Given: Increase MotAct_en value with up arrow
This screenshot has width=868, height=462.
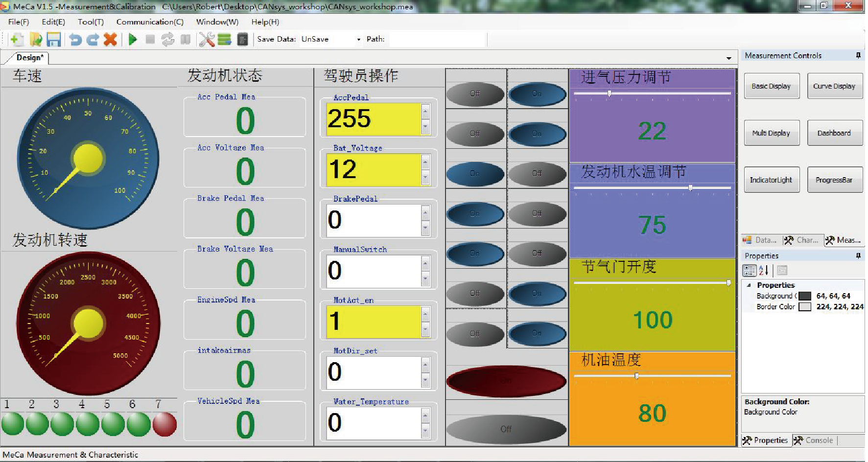Looking at the screenshot, I should (425, 314).
